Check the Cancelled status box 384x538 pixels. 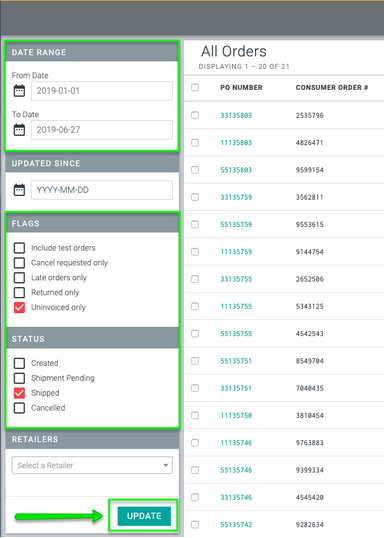[x=19, y=408]
